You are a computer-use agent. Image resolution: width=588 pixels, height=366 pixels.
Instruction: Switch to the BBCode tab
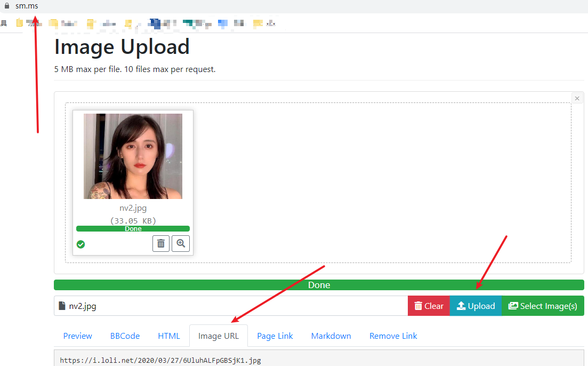[x=125, y=336]
